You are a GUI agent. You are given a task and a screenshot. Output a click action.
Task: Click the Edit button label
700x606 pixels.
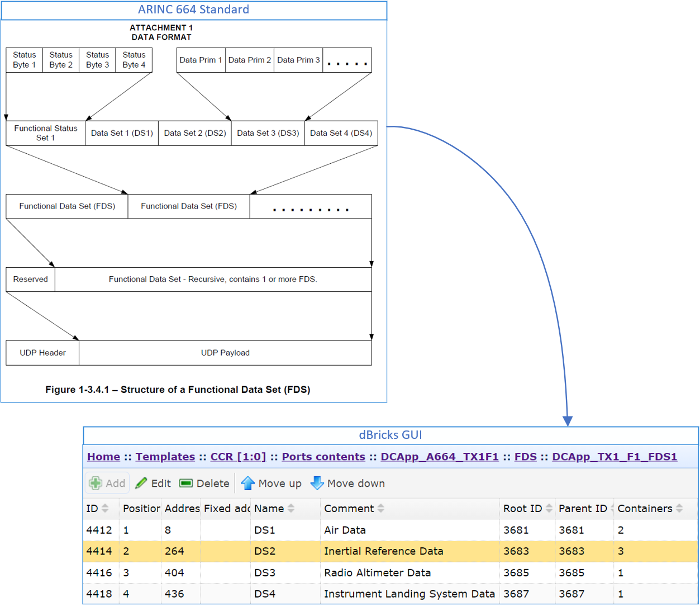pos(161,484)
